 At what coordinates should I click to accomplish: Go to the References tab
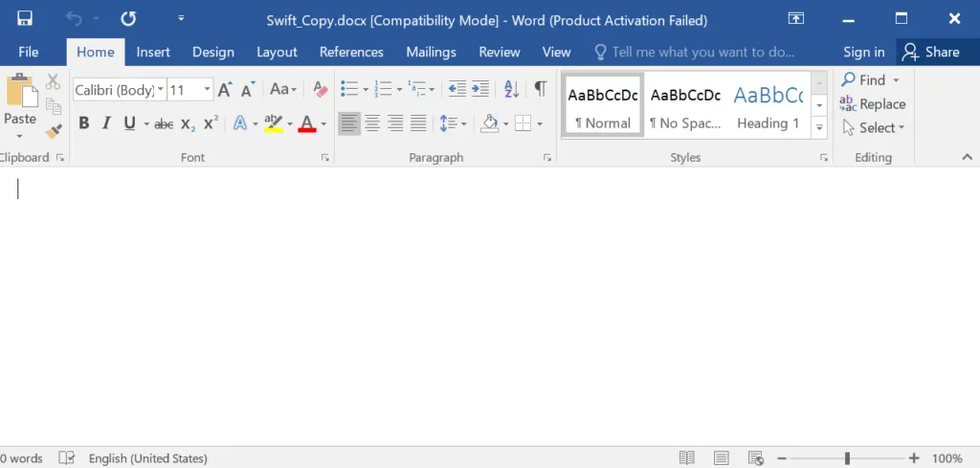pos(351,52)
